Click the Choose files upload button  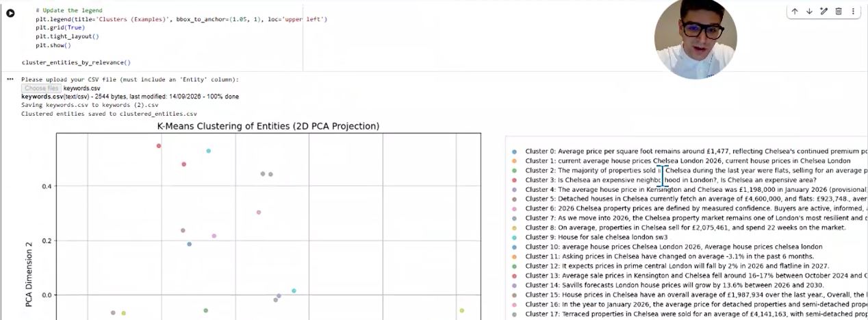[41, 88]
